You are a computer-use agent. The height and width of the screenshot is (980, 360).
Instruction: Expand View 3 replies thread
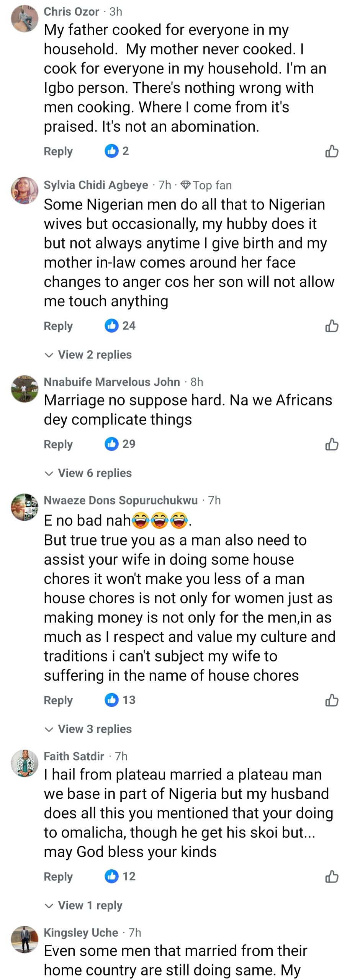pyautogui.click(x=88, y=729)
